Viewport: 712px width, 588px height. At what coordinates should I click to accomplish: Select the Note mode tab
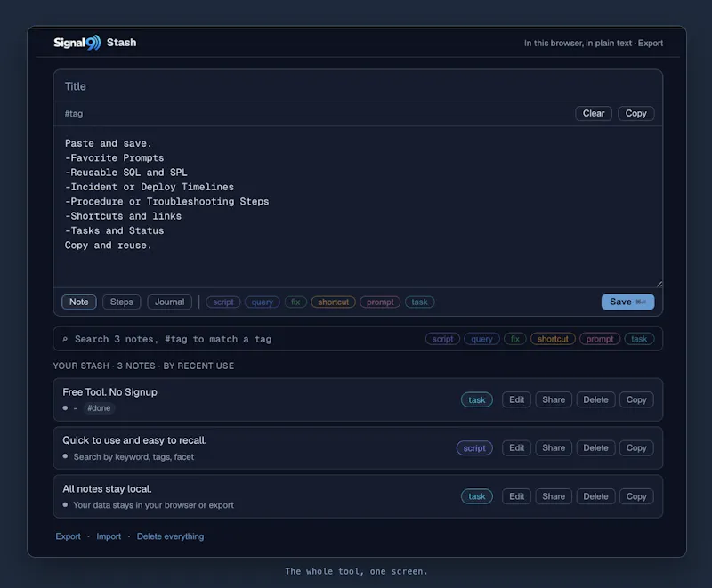click(x=79, y=302)
